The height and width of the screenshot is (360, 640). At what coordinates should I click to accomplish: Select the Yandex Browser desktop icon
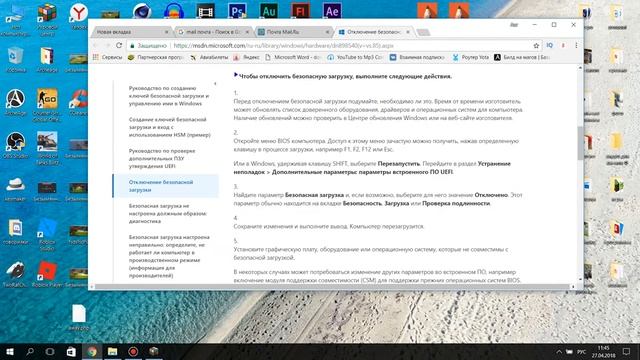pos(78,16)
